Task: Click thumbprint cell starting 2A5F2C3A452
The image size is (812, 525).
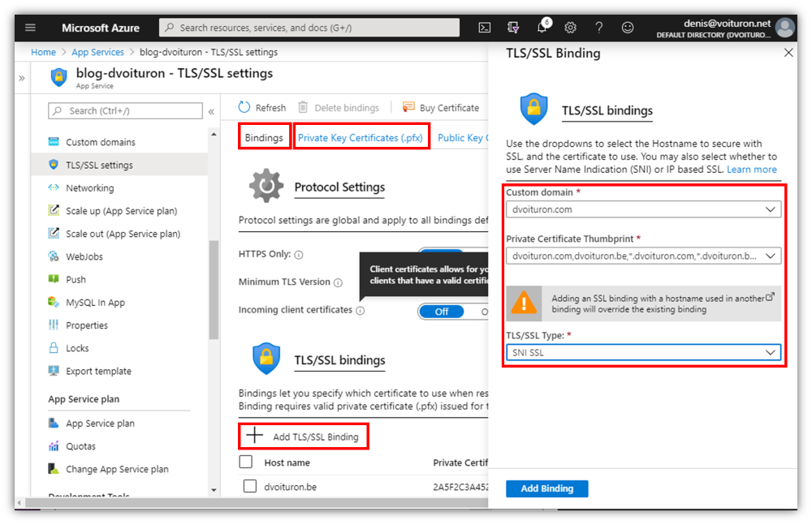Action: pyautogui.click(x=460, y=487)
